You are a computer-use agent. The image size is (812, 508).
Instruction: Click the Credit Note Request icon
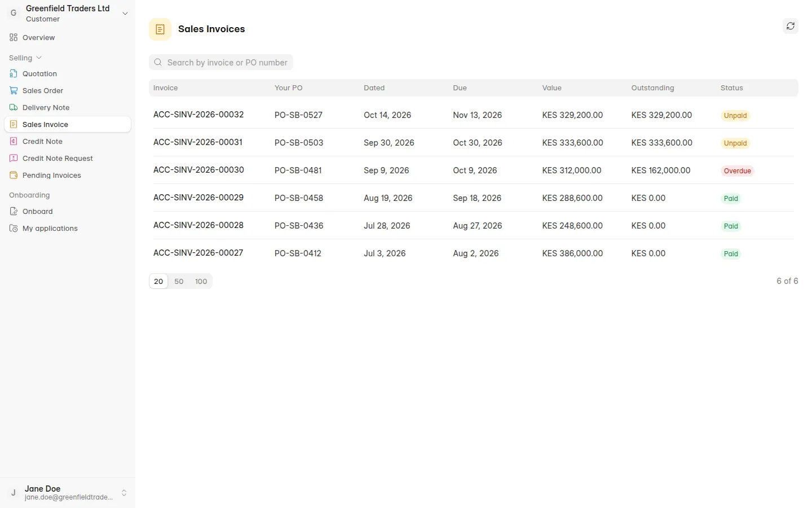[14, 159]
